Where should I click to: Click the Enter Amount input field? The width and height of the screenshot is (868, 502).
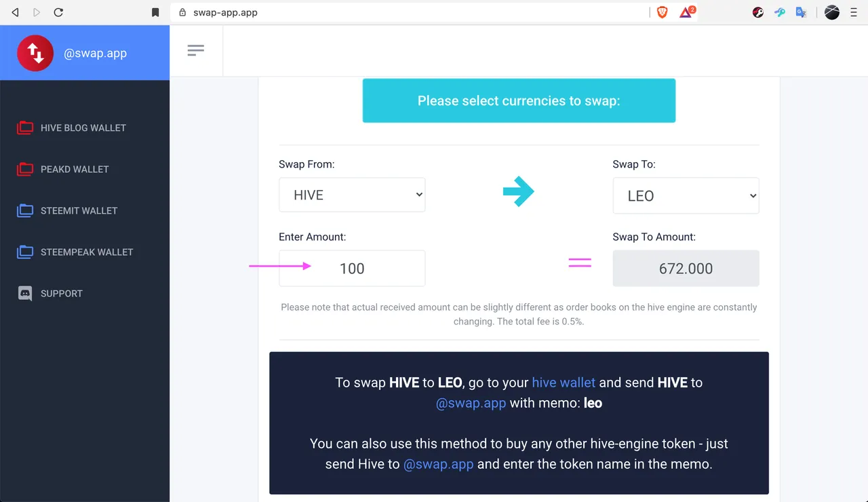tap(352, 268)
